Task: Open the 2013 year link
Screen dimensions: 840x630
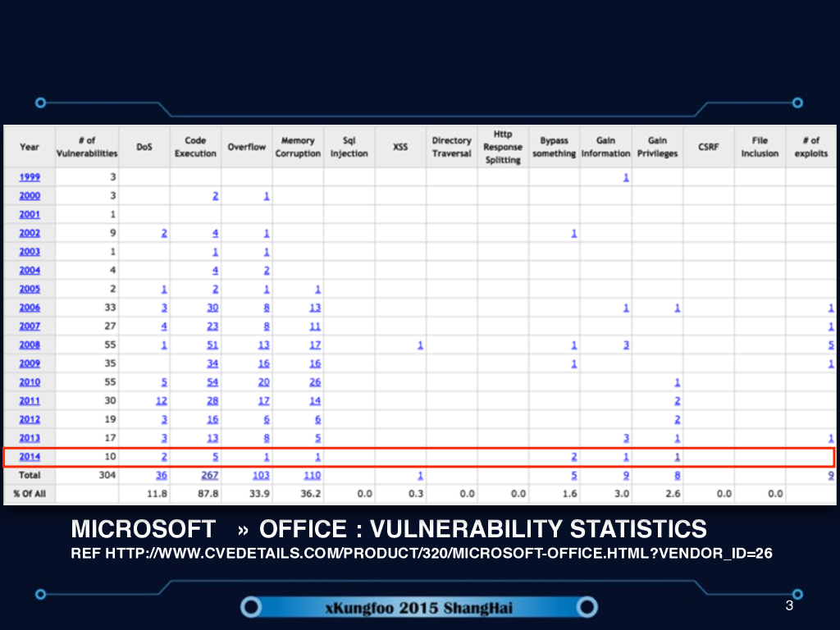Action: click(x=30, y=438)
